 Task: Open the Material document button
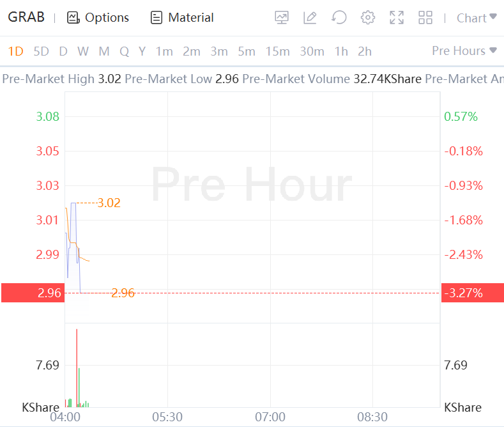[182, 18]
